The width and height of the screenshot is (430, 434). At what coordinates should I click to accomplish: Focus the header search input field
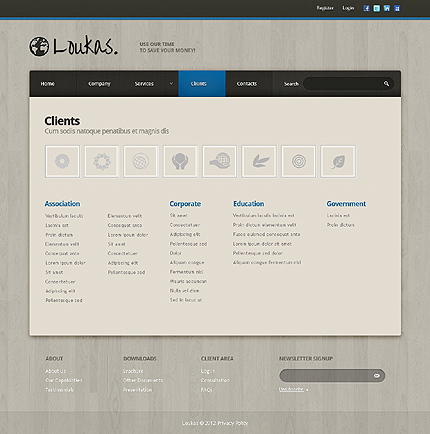[x=343, y=84]
